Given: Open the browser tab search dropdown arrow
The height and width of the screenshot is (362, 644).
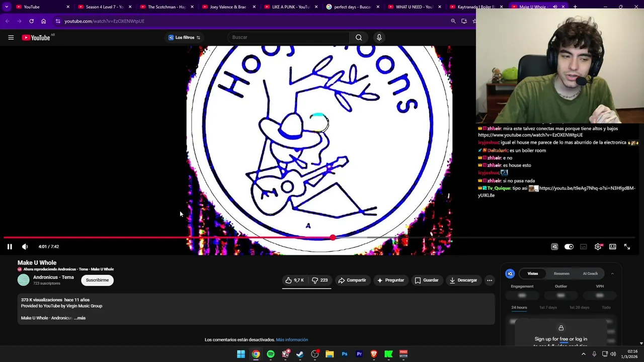Looking at the screenshot, I should pyautogui.click(x=7, y=7).
